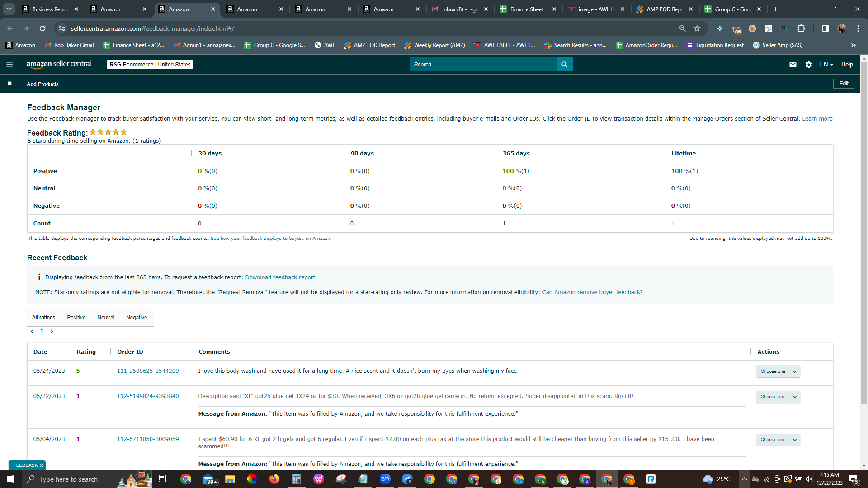Open the Rob Baker Gmail bookmark

click(69, 45)
